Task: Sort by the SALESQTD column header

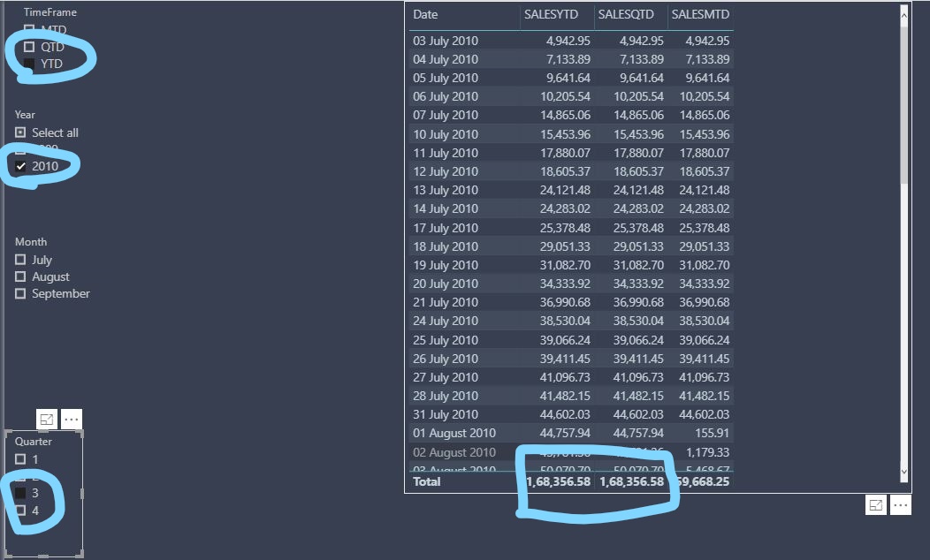Action: [x=626, y=15]
